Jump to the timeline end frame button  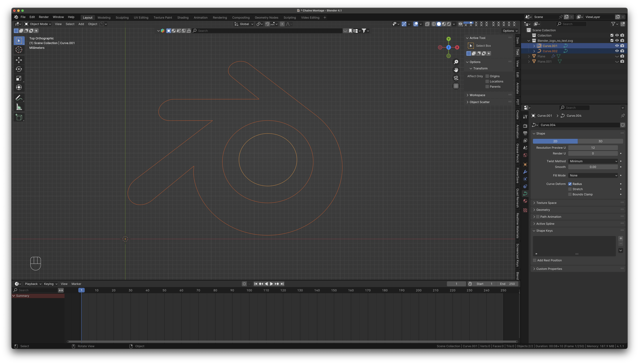(x=282, y=284)
